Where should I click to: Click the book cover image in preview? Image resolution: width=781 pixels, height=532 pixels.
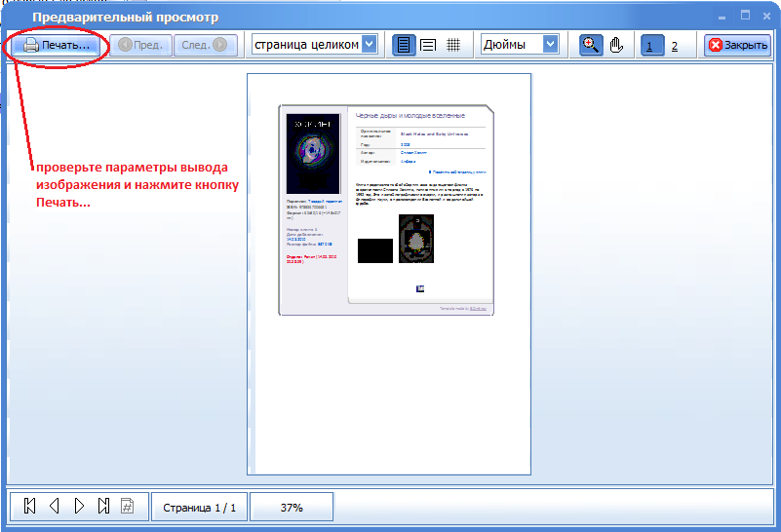[313, 154]
